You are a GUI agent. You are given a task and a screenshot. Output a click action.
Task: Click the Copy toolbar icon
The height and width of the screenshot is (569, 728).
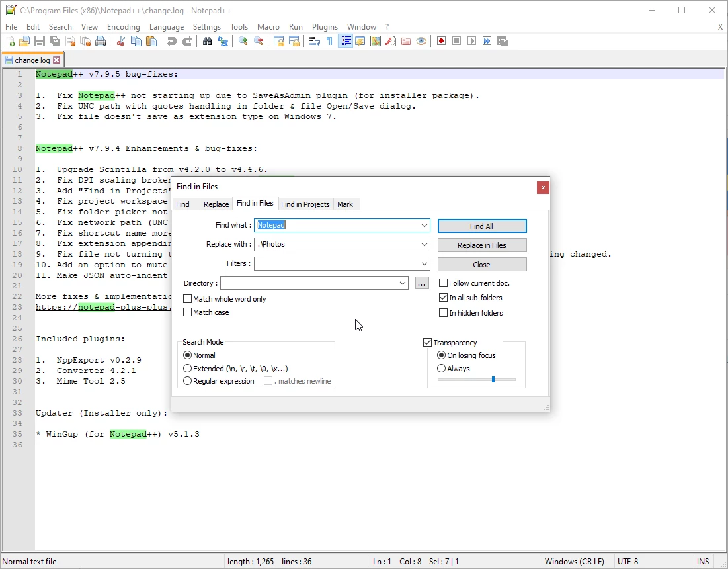136,41
